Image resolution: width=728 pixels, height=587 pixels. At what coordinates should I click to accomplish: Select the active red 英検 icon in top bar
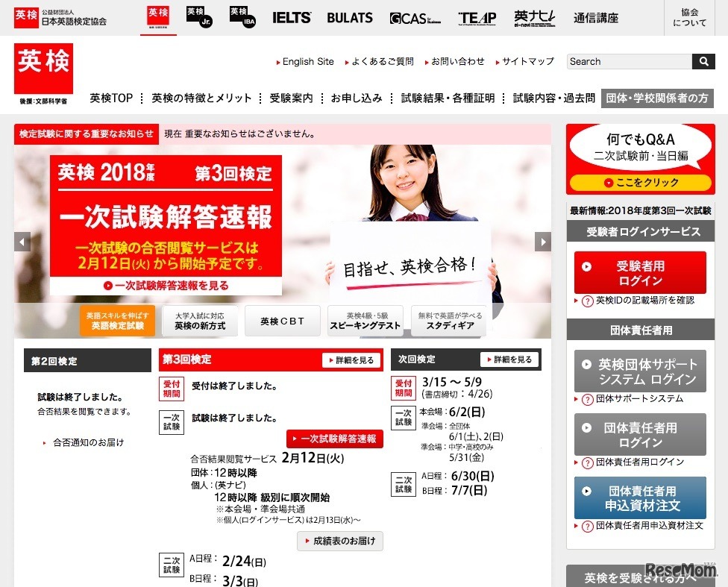click(x=158, y=18)
